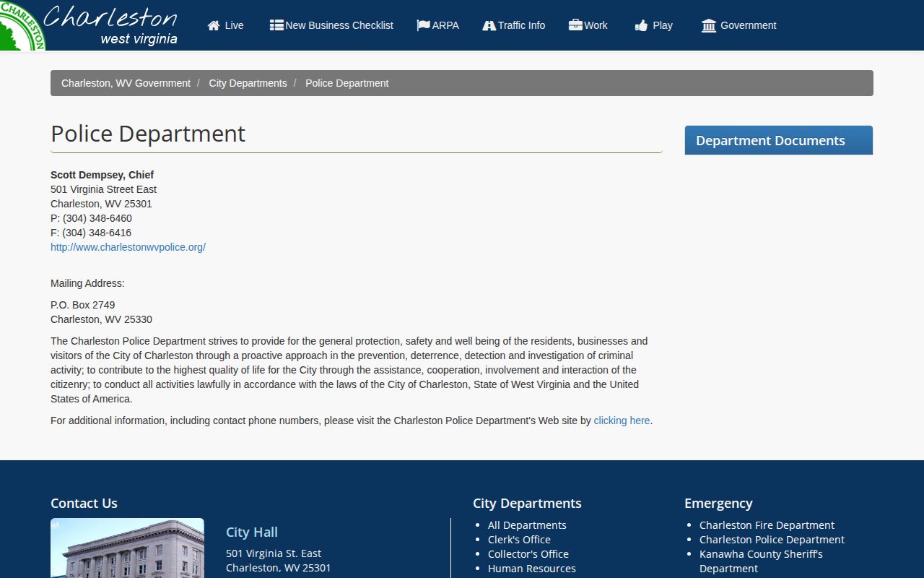The image size is (924, 578).
Task: Click the thumbs-up icon beside Play
Action: [641, 25]
